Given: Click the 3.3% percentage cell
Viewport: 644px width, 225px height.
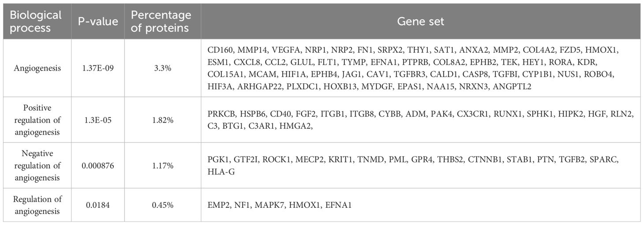Looking at the screenshot, I should (x=161, y=67).
